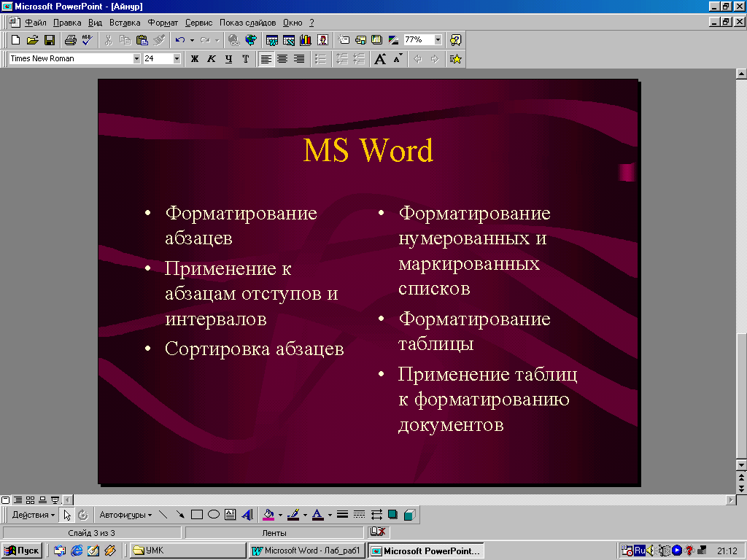Switch to Microsoft Word - Лаб_раб1 taskbar button
747x560 pixels.
coord(307,551)
